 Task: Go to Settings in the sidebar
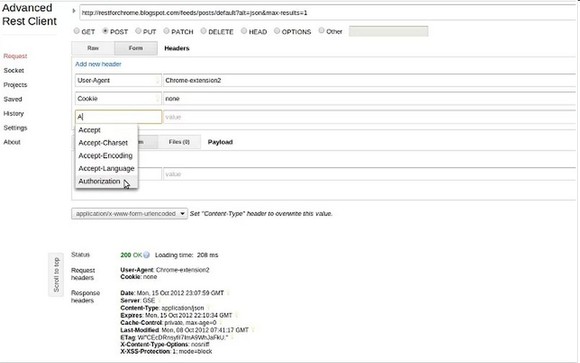coord(15,128)
